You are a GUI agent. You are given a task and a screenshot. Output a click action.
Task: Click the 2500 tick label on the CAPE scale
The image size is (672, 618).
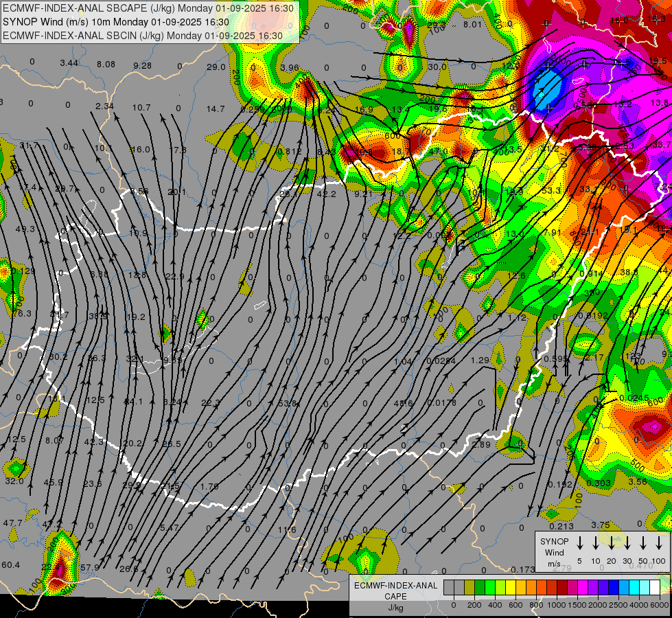618,605
